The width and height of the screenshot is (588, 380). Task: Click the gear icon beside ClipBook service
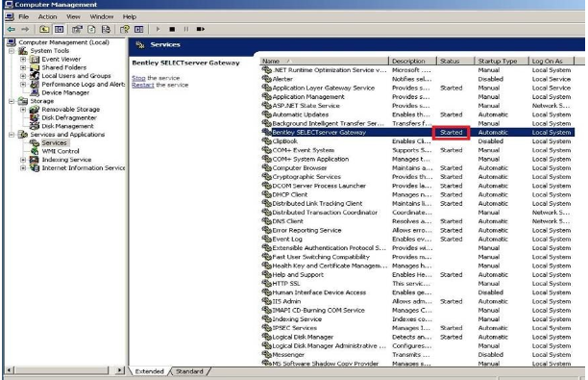tap(267, 141)
